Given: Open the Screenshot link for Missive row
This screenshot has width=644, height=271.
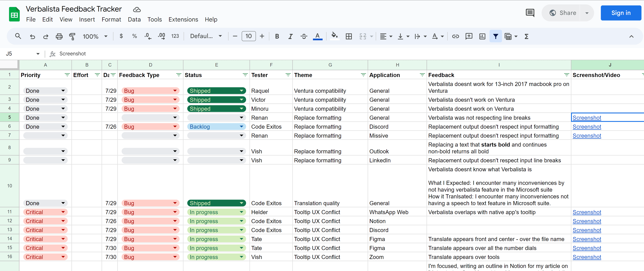Looking at the screenshot, I should point(586,136).
